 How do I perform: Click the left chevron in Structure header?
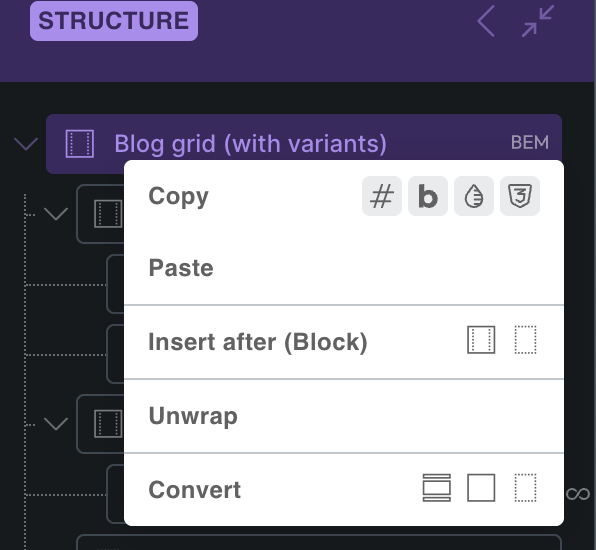coord(486,21)
